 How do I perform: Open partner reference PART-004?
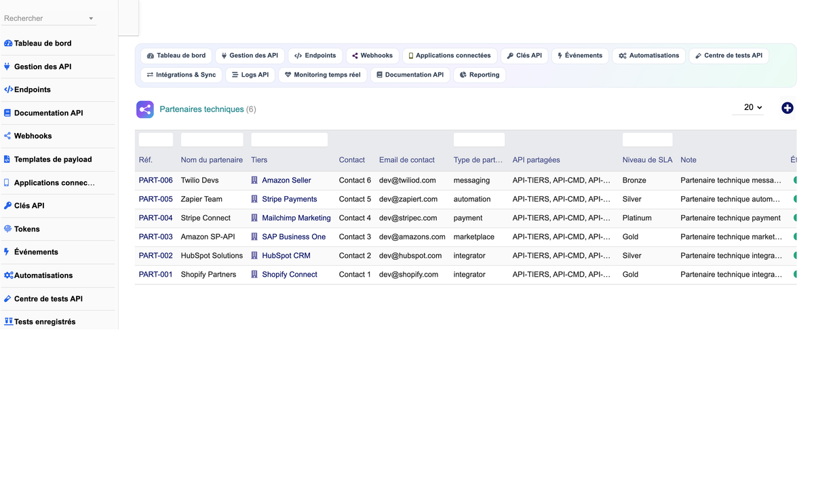tap(156, 218)
